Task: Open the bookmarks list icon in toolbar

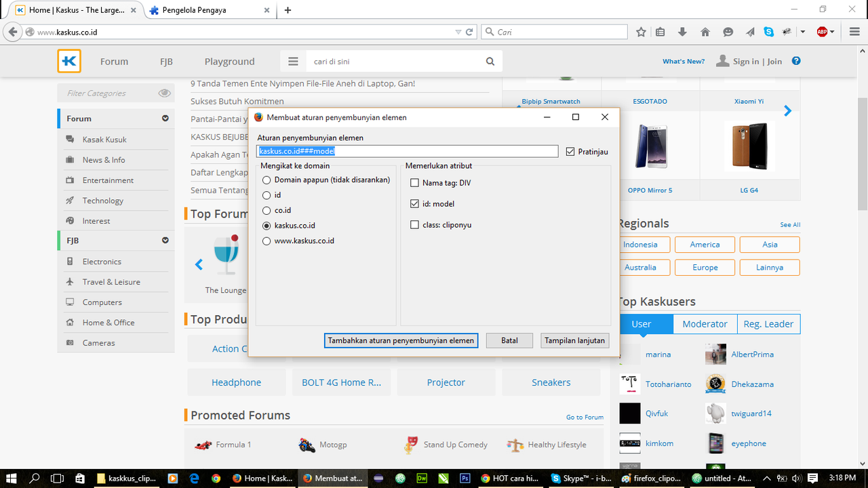Action: [x=660, y=32]
